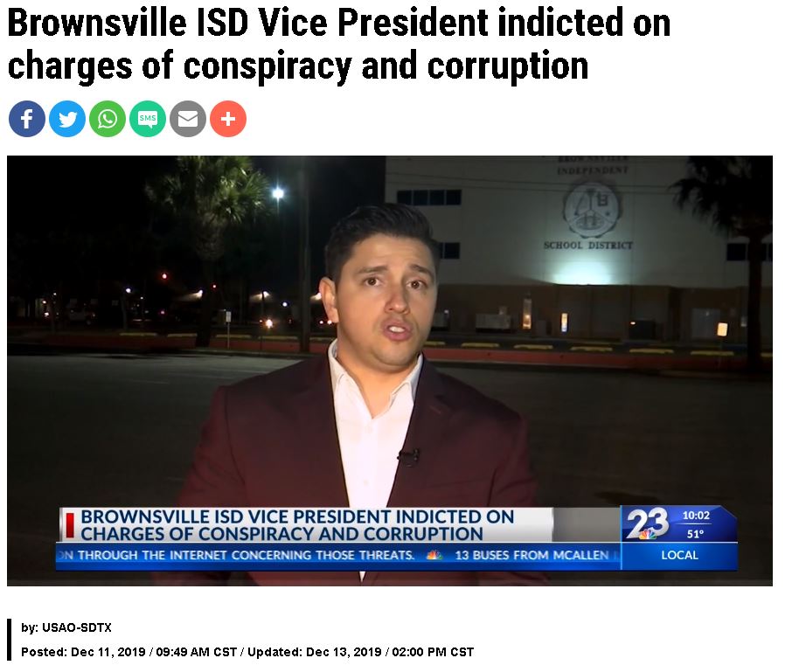
Task: Click the School District building sign
Action: pyautogui.click(x=588, y=245)
